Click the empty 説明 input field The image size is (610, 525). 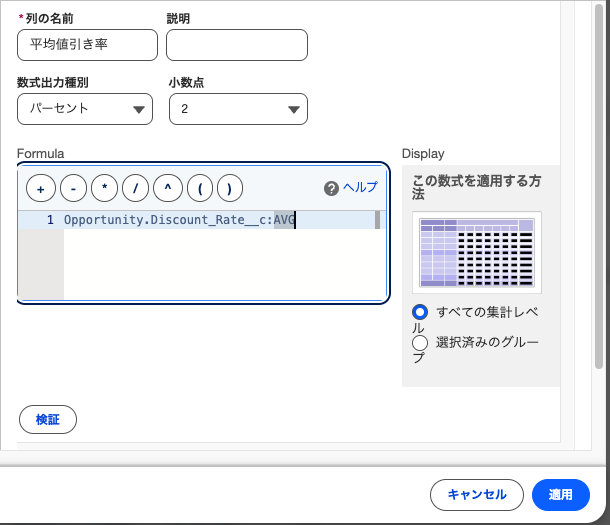(x=237, y=45)
